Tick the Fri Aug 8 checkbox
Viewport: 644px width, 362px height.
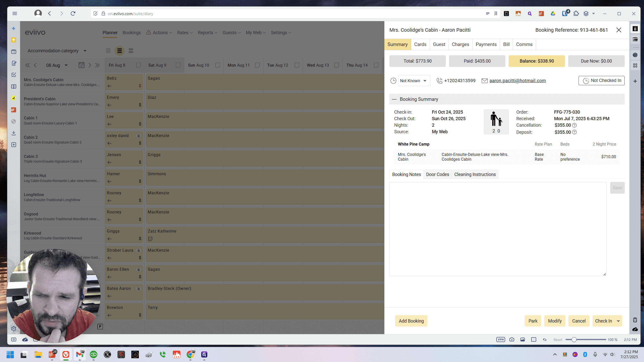138,65
